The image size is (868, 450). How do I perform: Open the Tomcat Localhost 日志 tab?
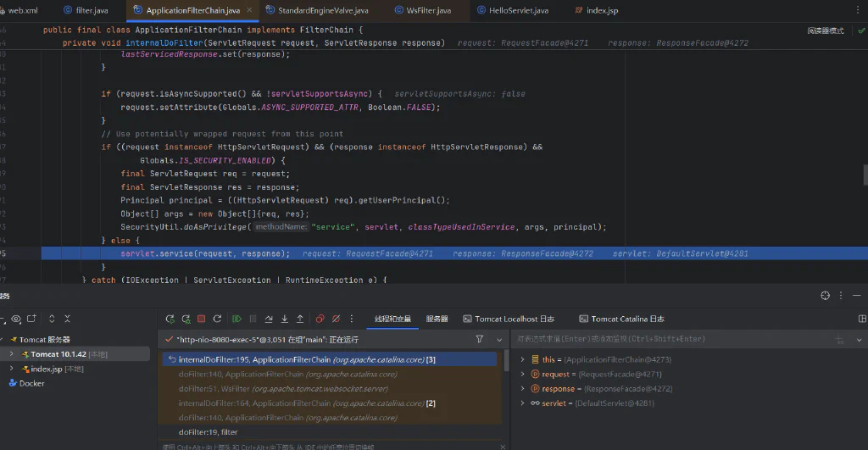pyautogui.click(x=509, y=319)
